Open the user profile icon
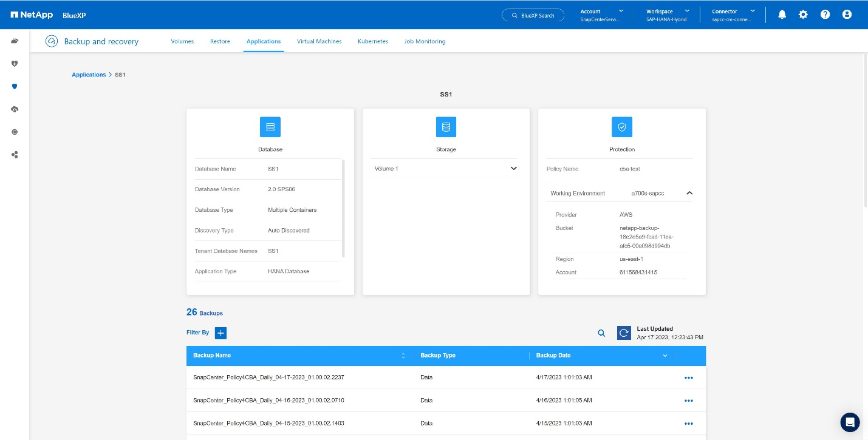 [x=847, y=15]
